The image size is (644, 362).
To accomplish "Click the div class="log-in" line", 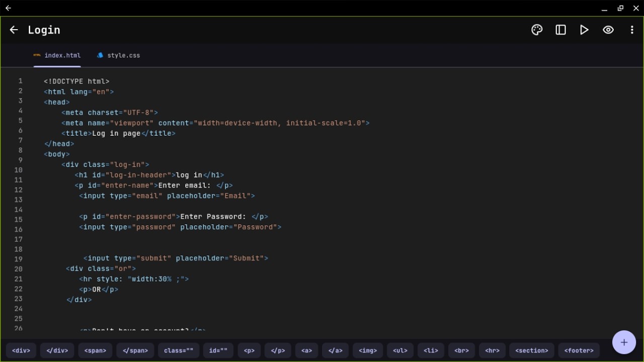I will pyautogui.click(x=105, y=165).
